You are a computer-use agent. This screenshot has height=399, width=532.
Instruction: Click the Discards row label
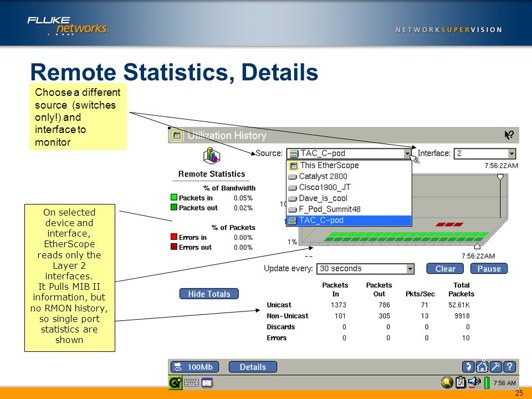(280, 327)
